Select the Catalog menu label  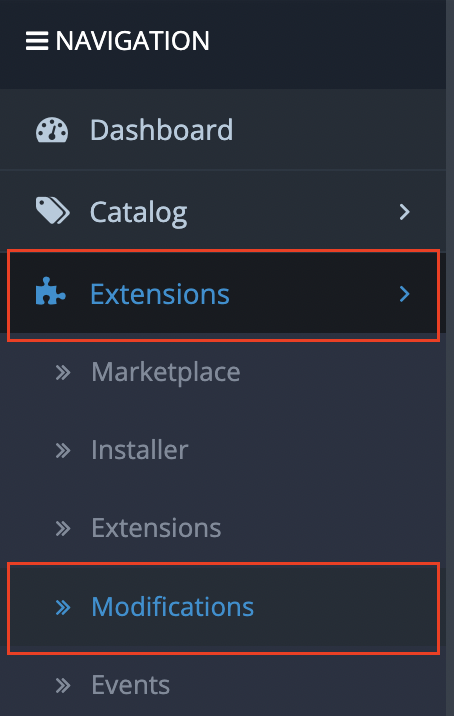(138, 213)
